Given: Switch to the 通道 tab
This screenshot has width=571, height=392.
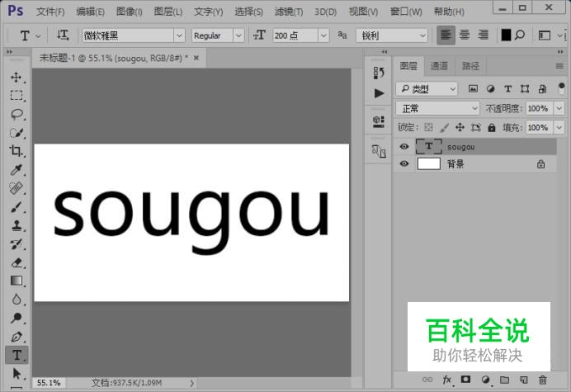Looking at the screenshot, I should (x=439, y=65).
